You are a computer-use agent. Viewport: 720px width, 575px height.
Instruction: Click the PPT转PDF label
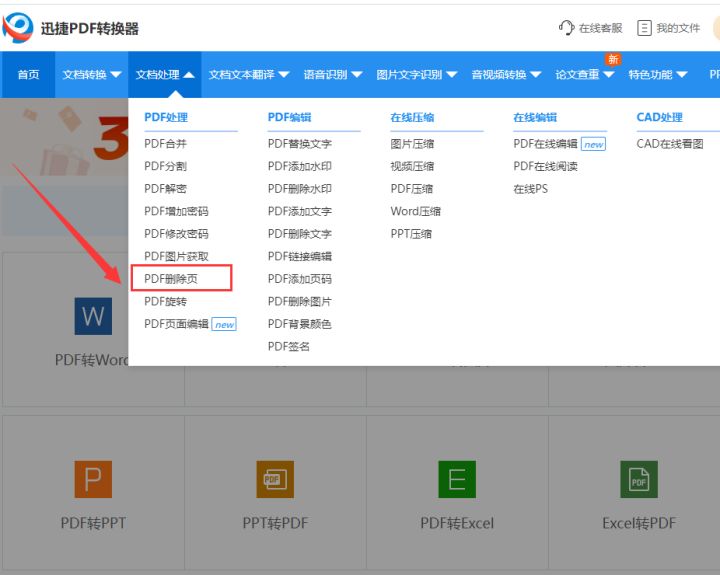pos(275,523)
